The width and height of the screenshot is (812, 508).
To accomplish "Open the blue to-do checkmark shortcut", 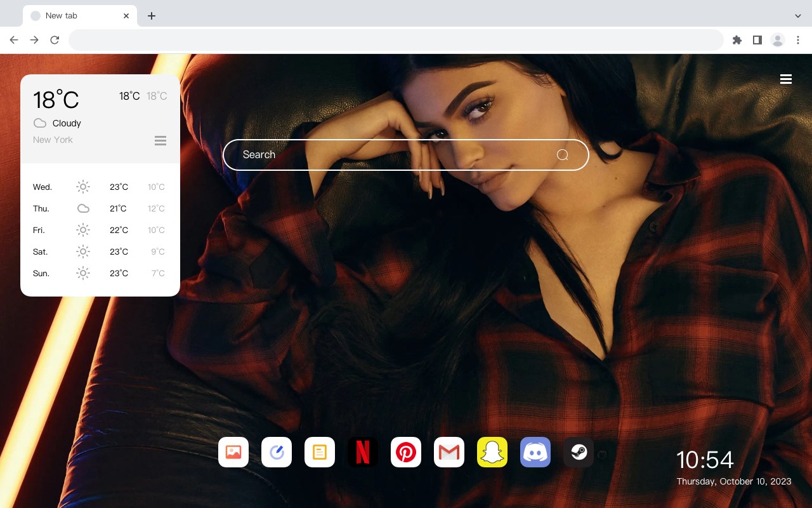I will click(x=277, y=452).
